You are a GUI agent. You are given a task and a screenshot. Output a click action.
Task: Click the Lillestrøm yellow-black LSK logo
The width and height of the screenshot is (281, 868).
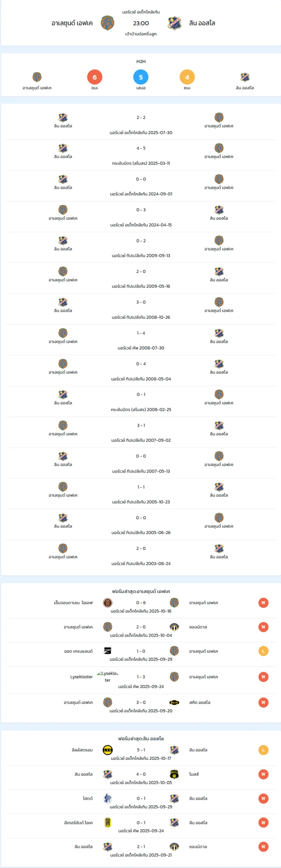click(107, 750)
